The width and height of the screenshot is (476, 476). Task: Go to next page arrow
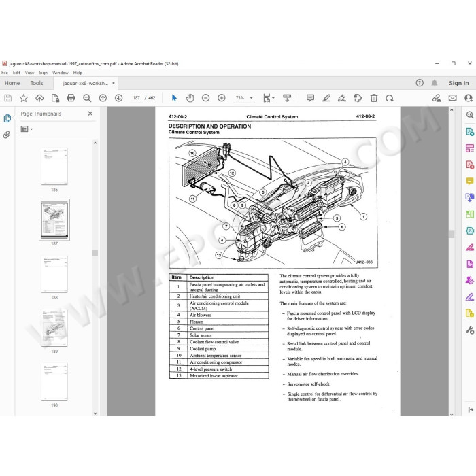point(119,98)
